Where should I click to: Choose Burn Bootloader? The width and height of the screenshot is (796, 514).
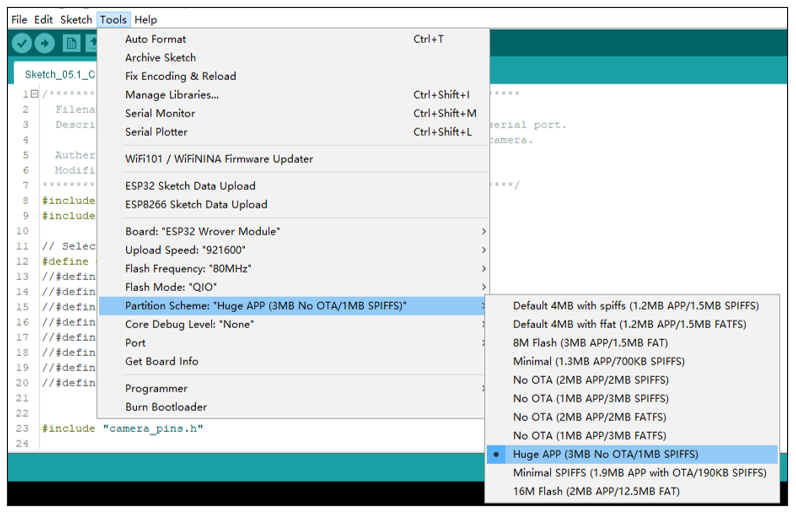[292, 407]
